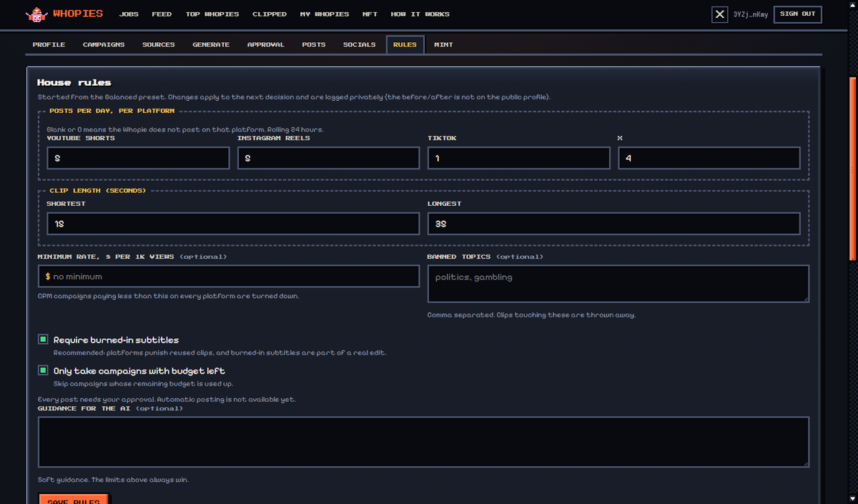Image resolution: width=858 pixels, height=504 pixels.
Task: Click the Save Rules button
Action: pyautogui.click(x=73, y=499)
